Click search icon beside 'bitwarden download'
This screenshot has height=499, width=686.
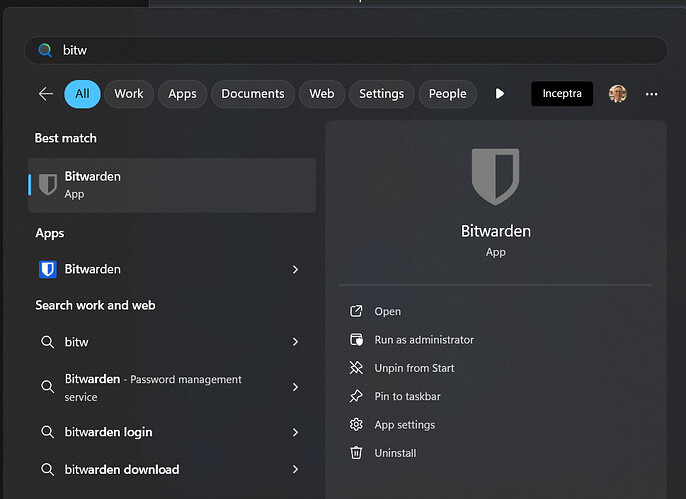coord(47,470)
